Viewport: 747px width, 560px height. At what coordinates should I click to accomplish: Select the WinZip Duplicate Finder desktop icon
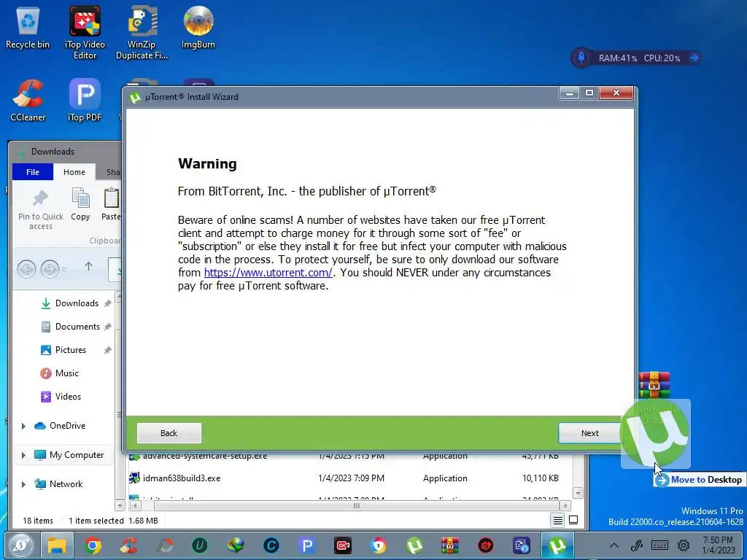(x=142, y=32)
